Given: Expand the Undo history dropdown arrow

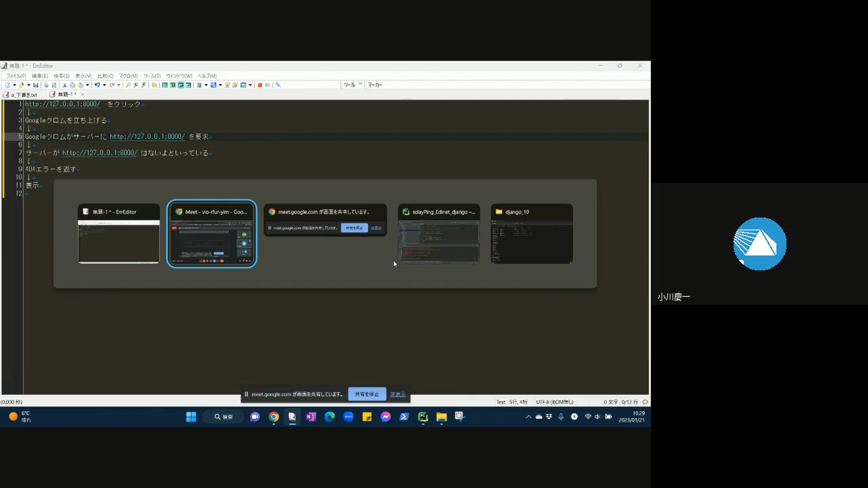Looking at the screenshot, I should tap(104, 85).
